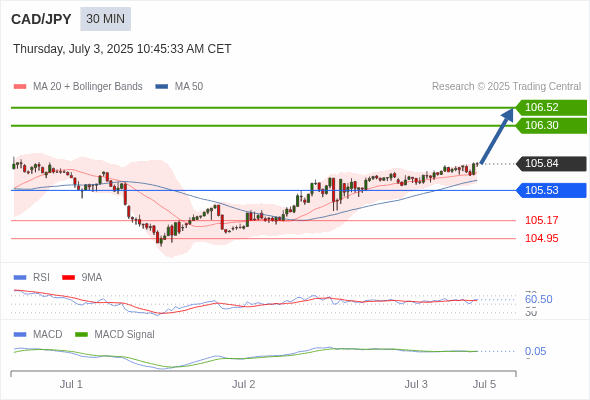Click the 106.30 green resistance label
The width and height of the screenshot is (590, 400).
(x=551, y=125)
